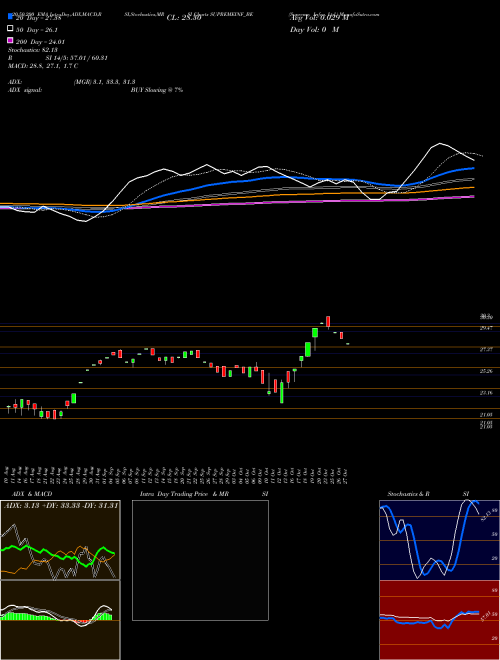Click the 27.37 price axis label
This screenshot has height=660, width=500.
pos(486,349)
